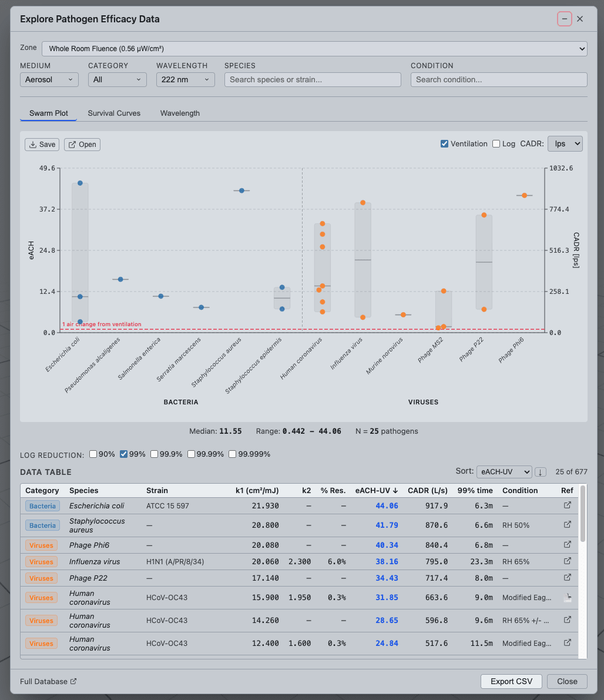Expand the Wavelength 222 nm dropdown
Screen dimensions: 604x700
pos(185,79)
